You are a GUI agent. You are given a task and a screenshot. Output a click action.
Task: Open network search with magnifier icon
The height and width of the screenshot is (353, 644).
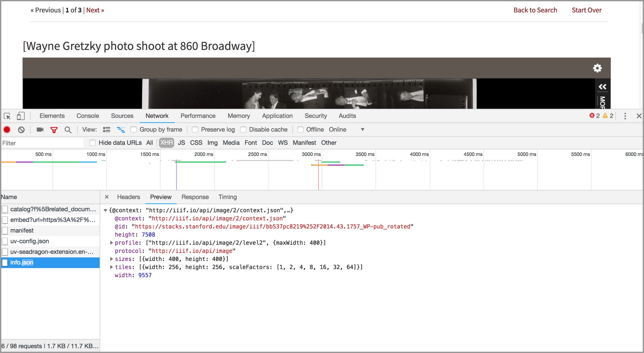(68, 130)
